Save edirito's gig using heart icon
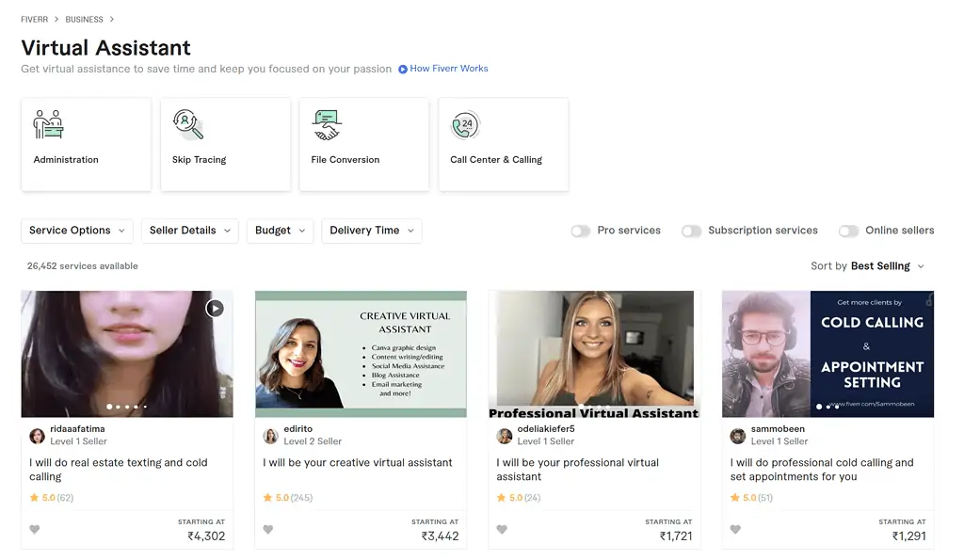The width and height of the screenshot is (964, 560). tap(268, 530)
